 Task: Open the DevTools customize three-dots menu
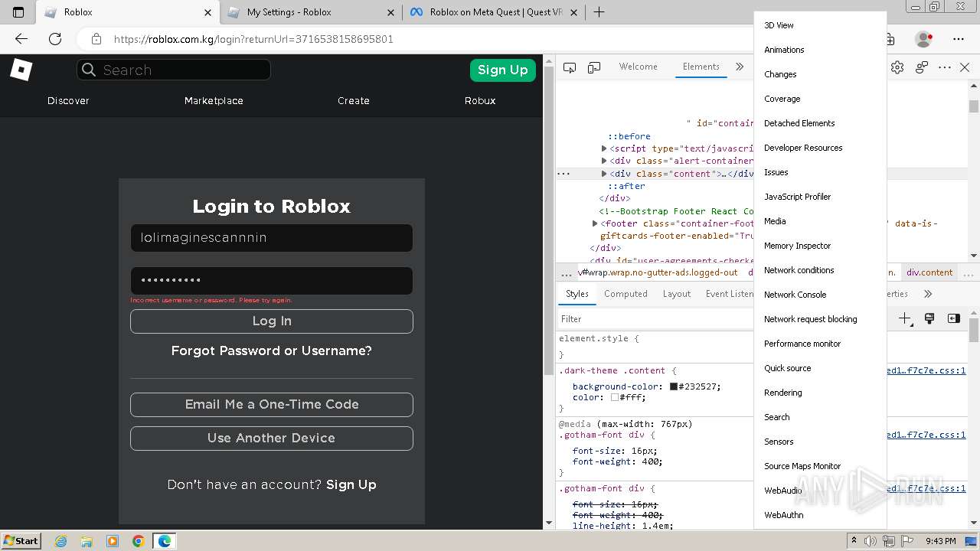coord(945,67)
